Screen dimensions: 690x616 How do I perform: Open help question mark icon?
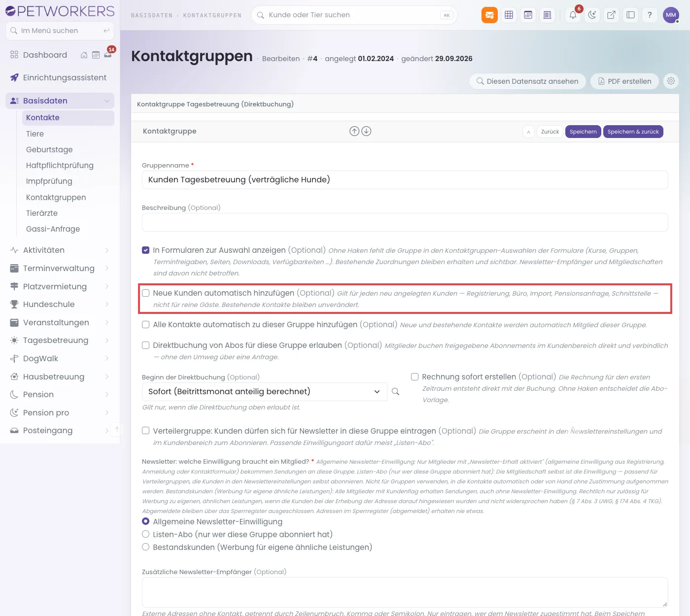pos(650,15)
